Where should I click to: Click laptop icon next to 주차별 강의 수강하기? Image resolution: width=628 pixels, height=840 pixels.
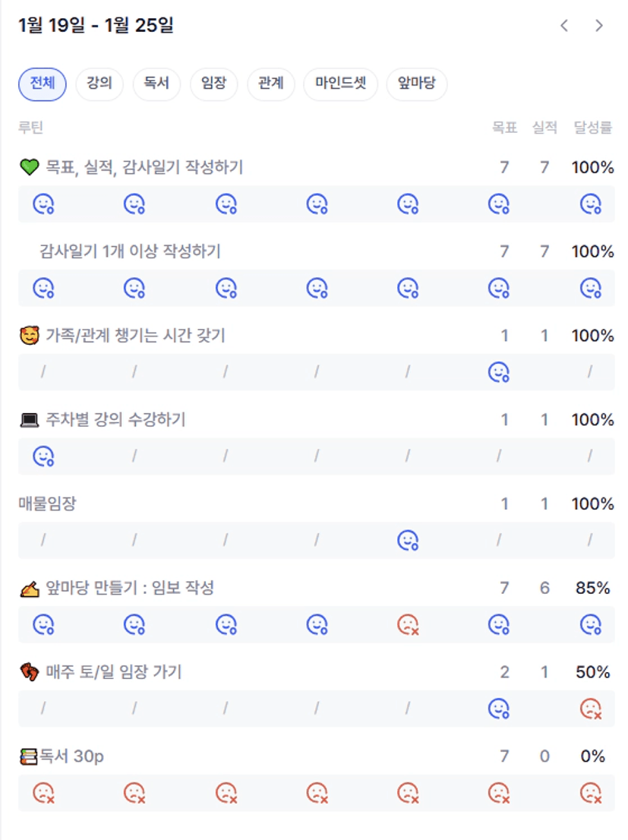(x=29, y=420)
